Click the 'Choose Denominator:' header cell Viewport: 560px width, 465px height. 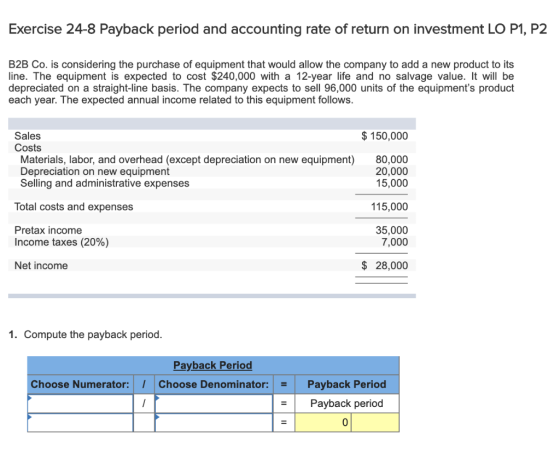coord(214,384)
